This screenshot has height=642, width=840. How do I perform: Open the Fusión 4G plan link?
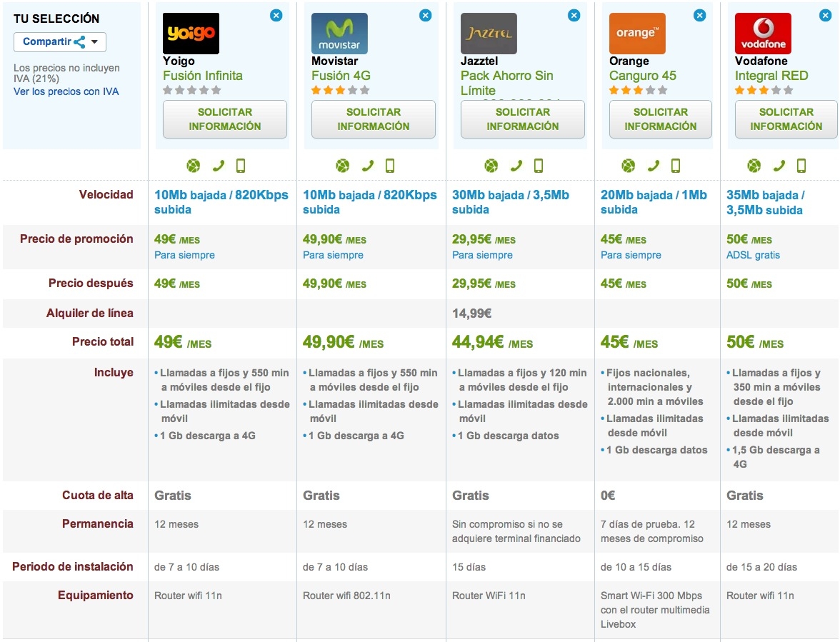[x=341, y=76]
